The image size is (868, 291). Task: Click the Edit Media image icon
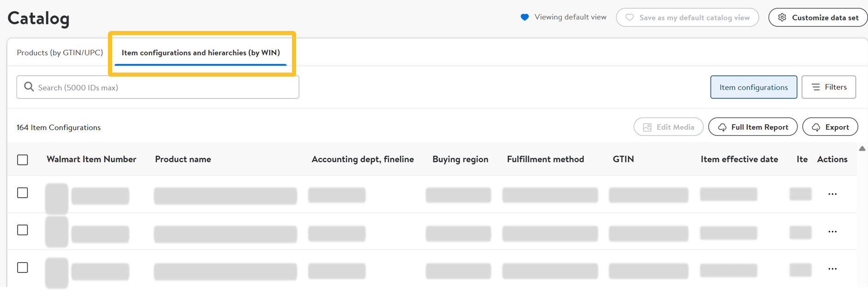click(x=648, y=127)
